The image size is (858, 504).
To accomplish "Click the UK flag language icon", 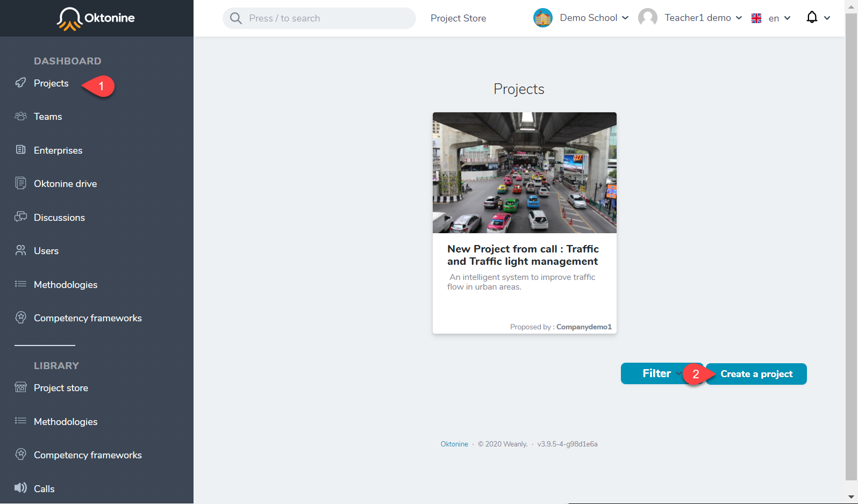I will [x=756, y=18].
